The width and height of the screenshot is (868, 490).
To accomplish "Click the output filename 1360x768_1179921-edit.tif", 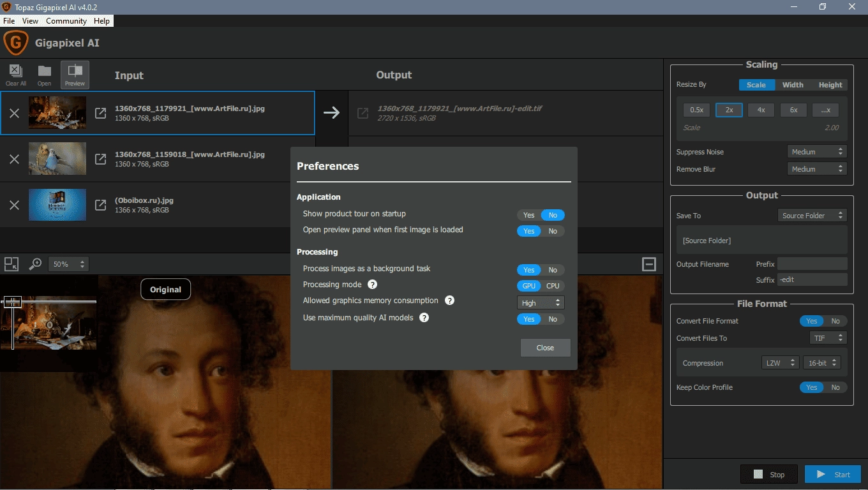I will click(460, 108).
